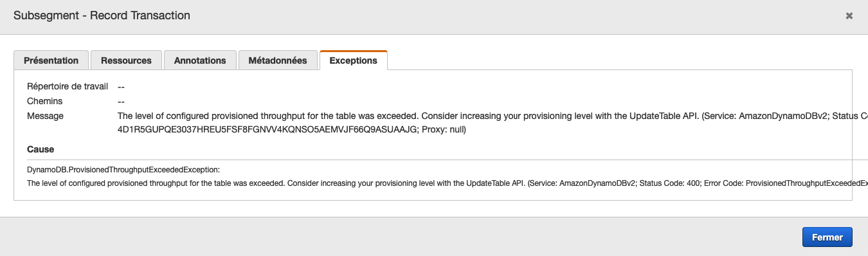
Task: Click the Chemins field label
Action: click(x=44, y=101)
